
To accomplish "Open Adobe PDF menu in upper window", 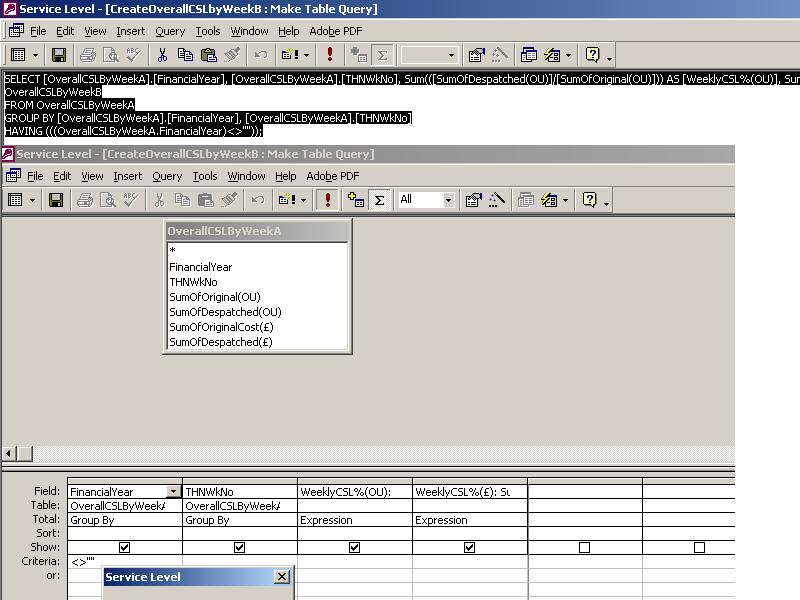I will click(336, 31).
